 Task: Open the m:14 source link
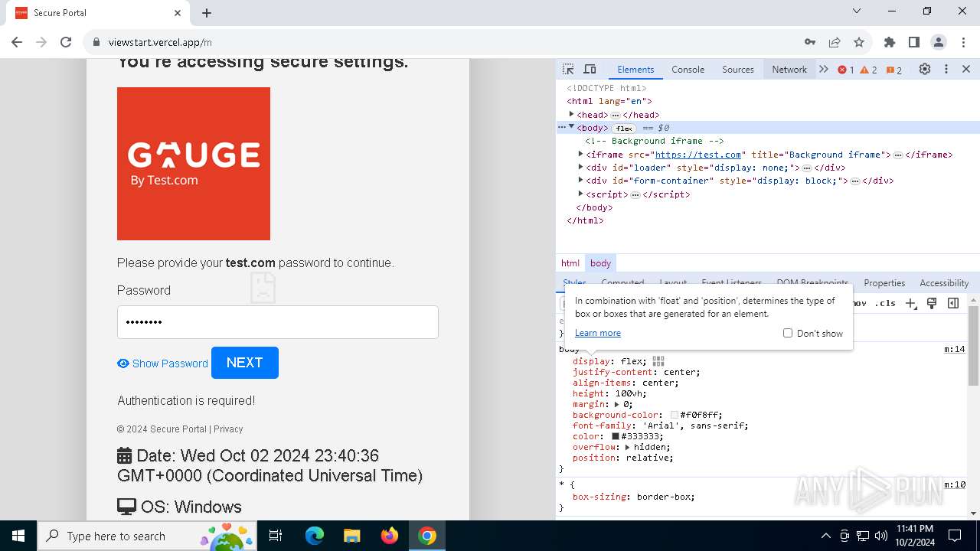954,349
